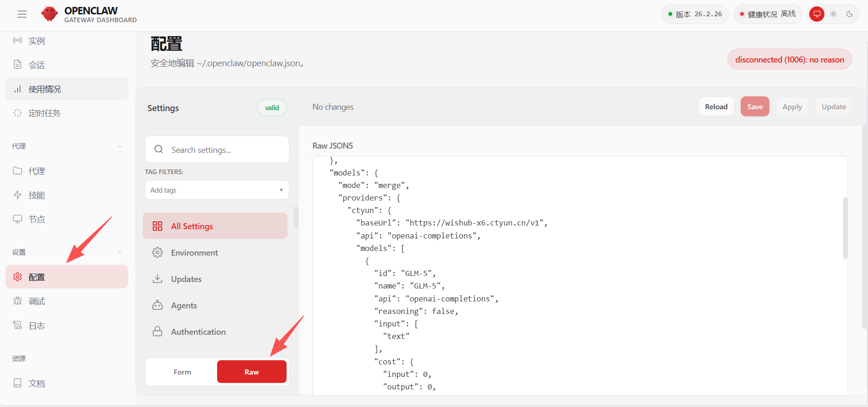868x407 pixels.
Task: Click the Reload button
Action: click(716, 107)
